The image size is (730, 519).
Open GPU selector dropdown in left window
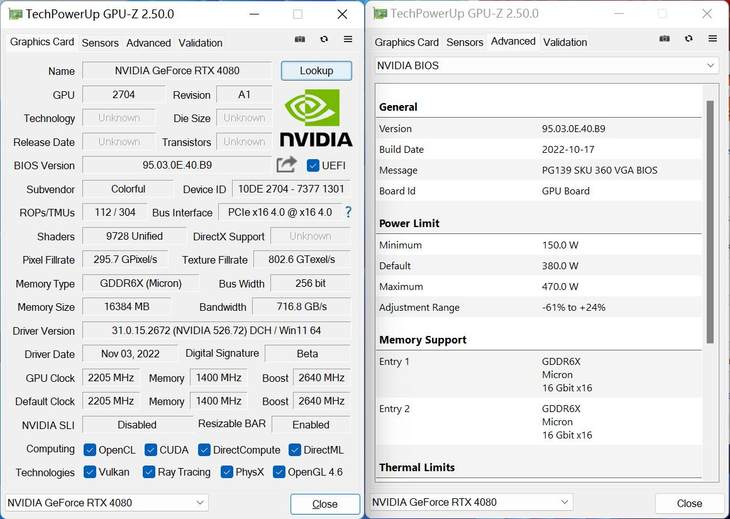(x=106, y=503)
